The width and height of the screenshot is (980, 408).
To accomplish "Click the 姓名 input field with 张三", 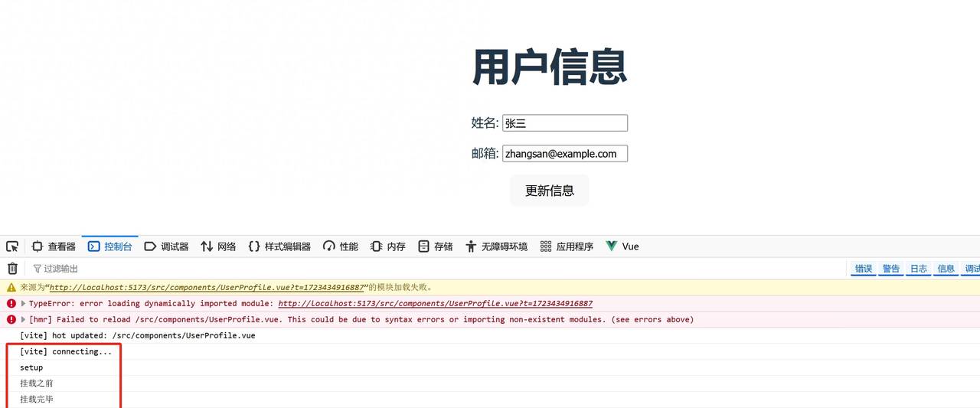I will point(565,123).
